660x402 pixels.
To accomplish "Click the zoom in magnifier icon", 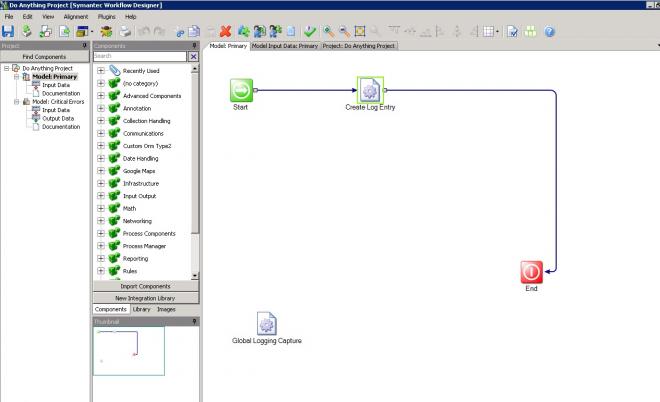I will tap(329, 31).
